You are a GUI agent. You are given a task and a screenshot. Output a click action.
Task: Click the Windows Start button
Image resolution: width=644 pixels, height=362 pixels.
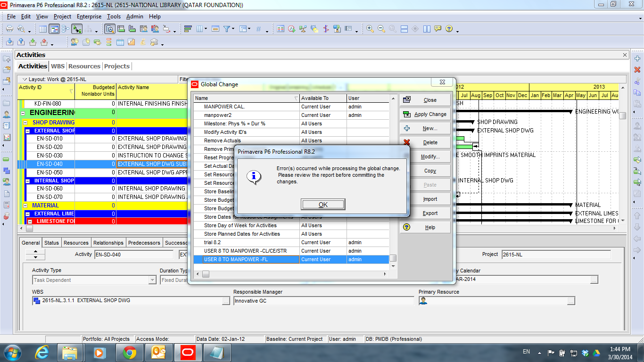[x=13, y=352]
